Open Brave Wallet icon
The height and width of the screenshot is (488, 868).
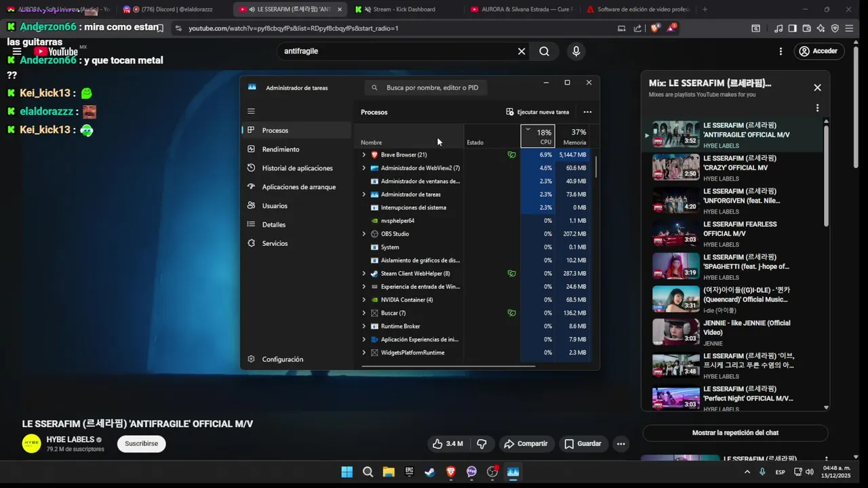click(x=806, y=28)
